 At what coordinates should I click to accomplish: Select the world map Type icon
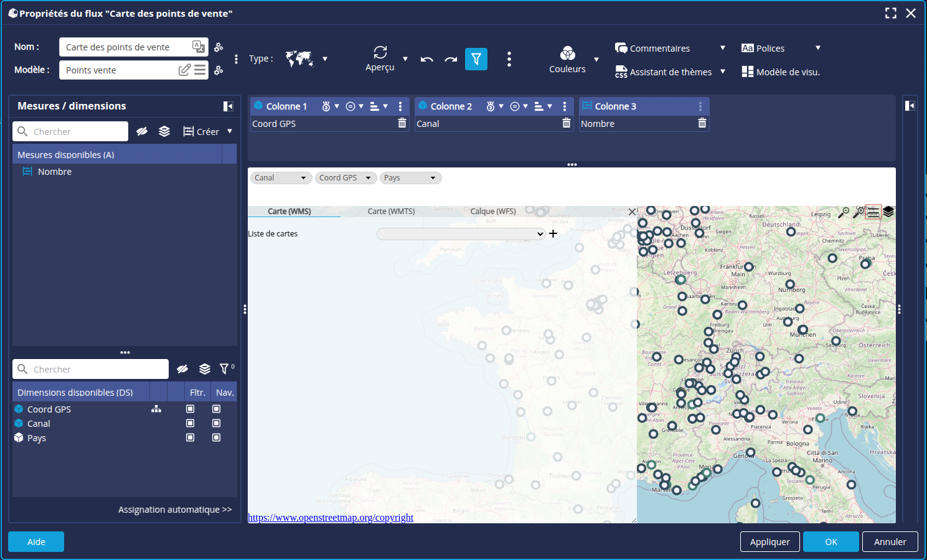point(299,58)
